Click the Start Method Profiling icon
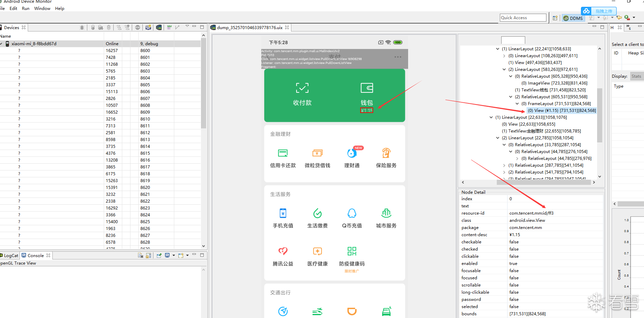The height and width of the screenshot is (318, 644). click(127, 27)
